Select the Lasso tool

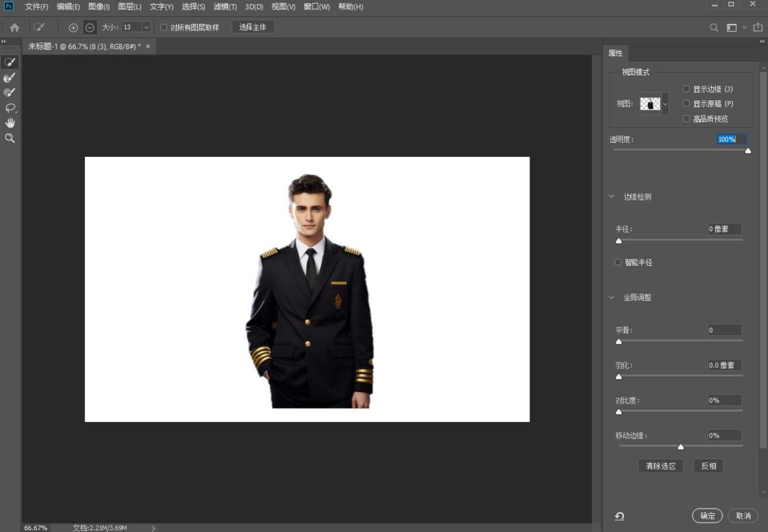[x=10, y=108]
